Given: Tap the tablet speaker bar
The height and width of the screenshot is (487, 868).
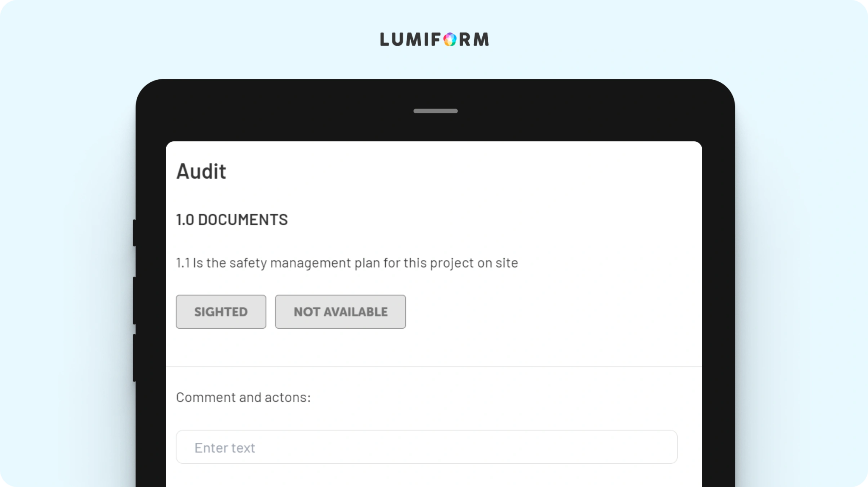Looking at the screenshot, I should 435,111.
